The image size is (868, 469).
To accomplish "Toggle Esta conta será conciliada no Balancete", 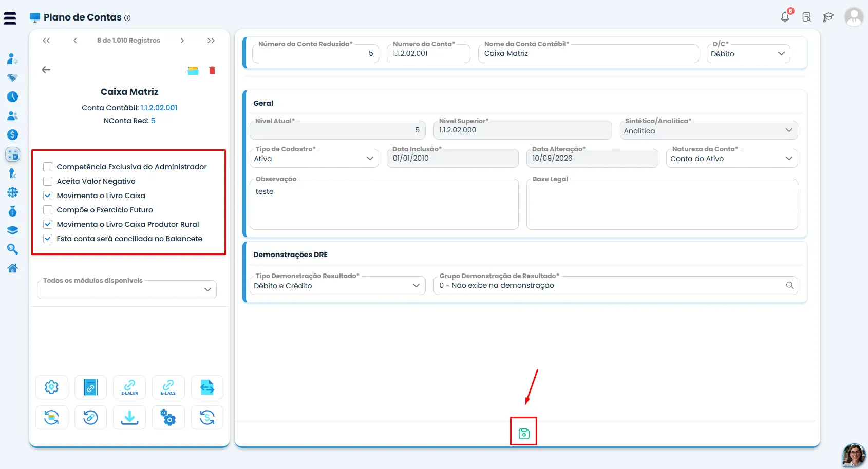I will pyautogui.click(x=48, y=239).
